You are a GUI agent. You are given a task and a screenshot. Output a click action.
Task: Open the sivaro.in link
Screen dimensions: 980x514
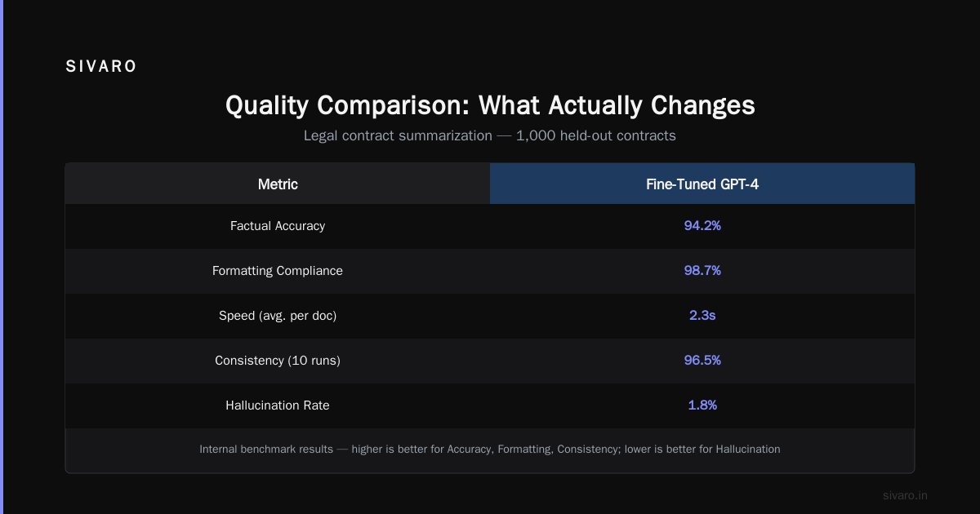click(x=906, y=495)
